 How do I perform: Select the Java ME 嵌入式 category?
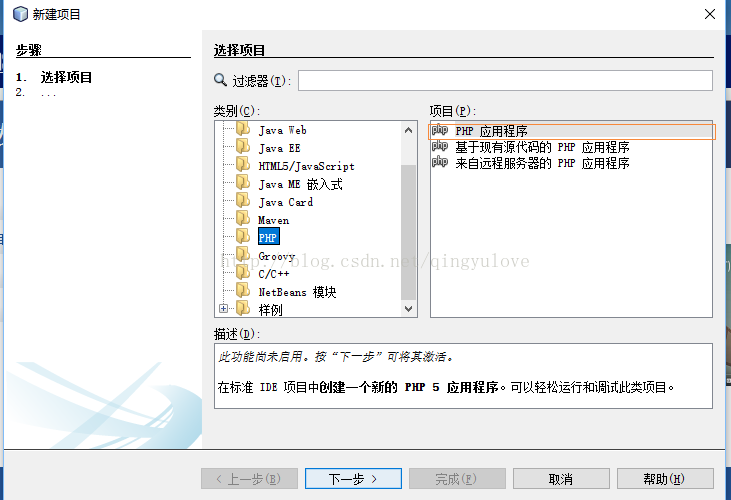[x=301, y=185]
